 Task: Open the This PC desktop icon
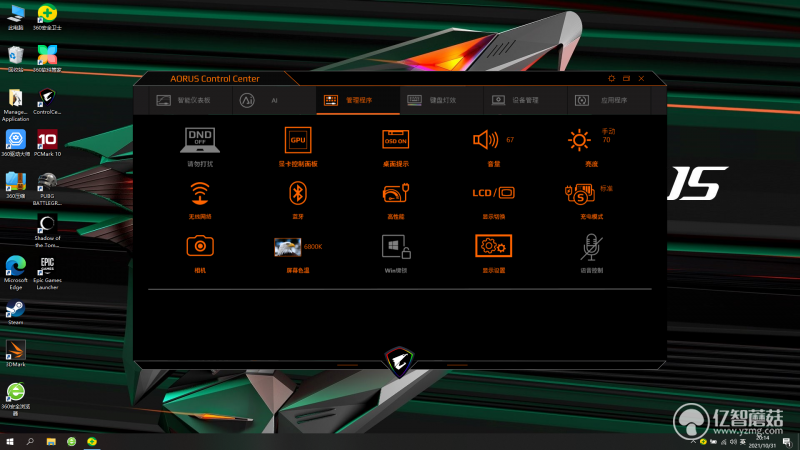16,17
